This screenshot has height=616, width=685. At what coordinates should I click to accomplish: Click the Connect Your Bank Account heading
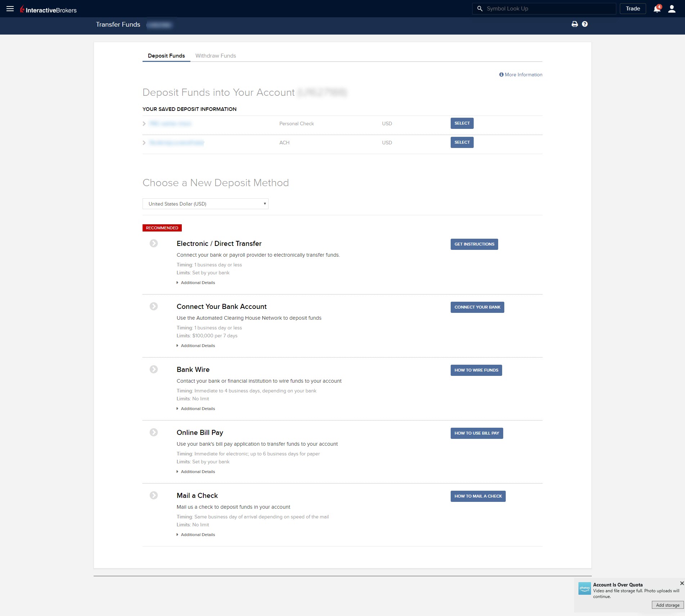coord(221,307)
